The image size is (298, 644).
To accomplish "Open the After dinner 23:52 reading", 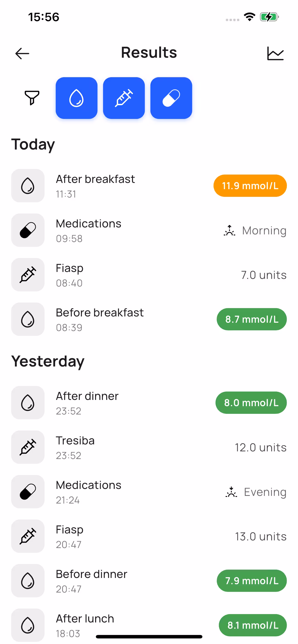I will point(87,403).
